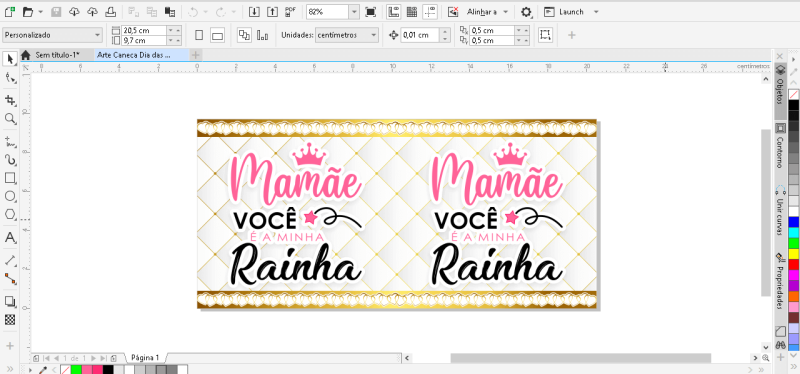Choose blue swatch in right color palette
Image resolution: width=800 pixels, height=374 pixels.
(793, 222)
